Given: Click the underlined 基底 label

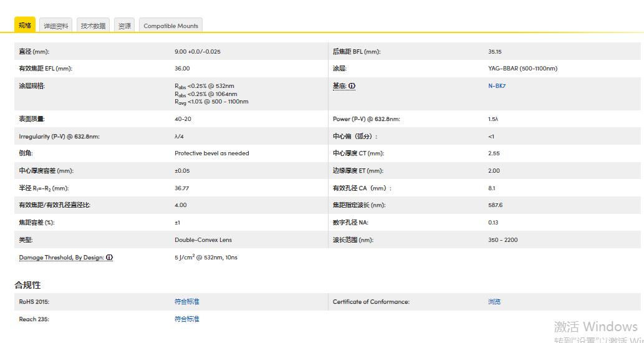Looking at the screenshot, I should coord(340,86).
